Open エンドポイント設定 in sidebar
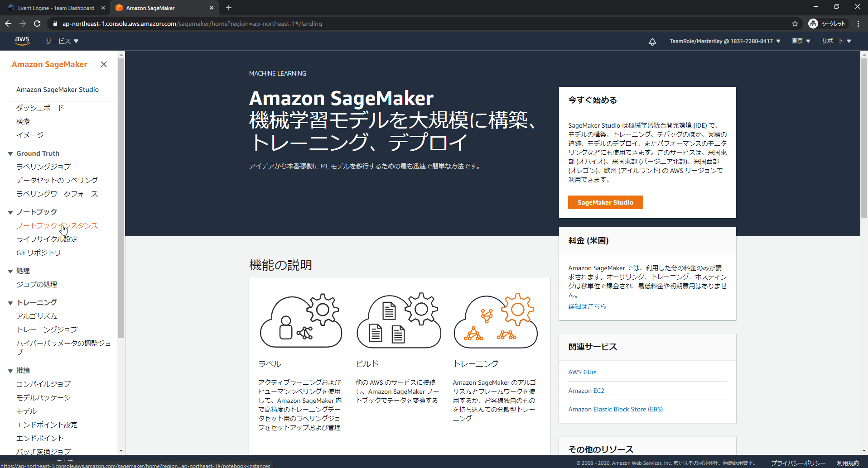Screen dimensions: 868x468 point(47,425)
